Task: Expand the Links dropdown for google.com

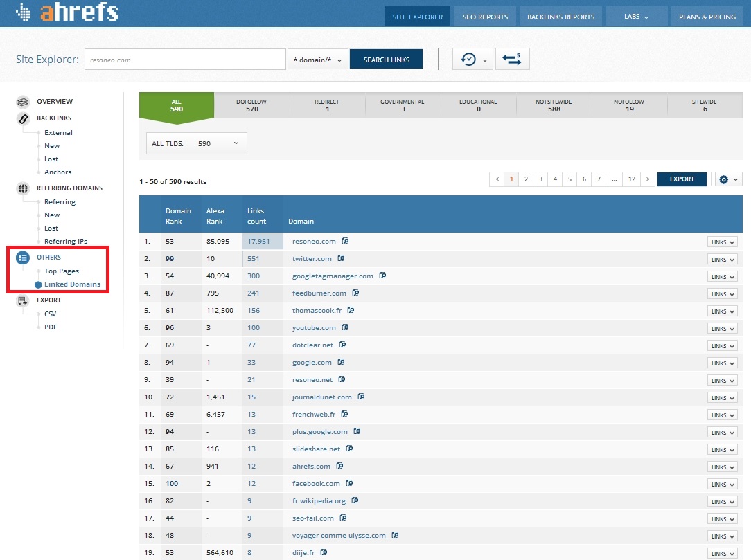Action: point(723,363)
